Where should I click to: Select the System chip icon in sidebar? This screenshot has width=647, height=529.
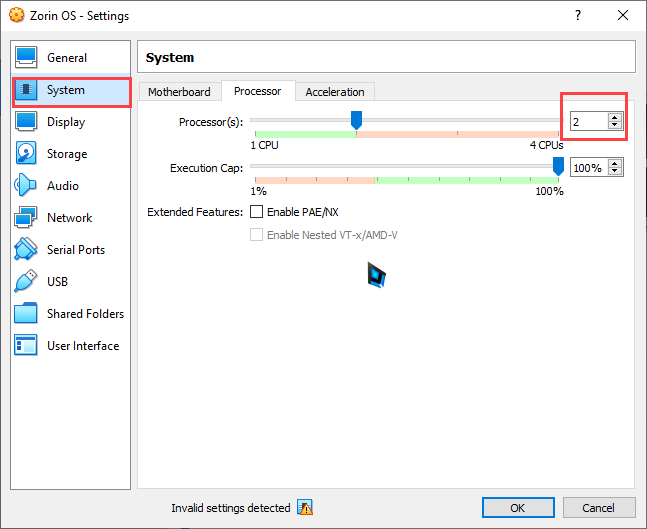coord(26,90)
